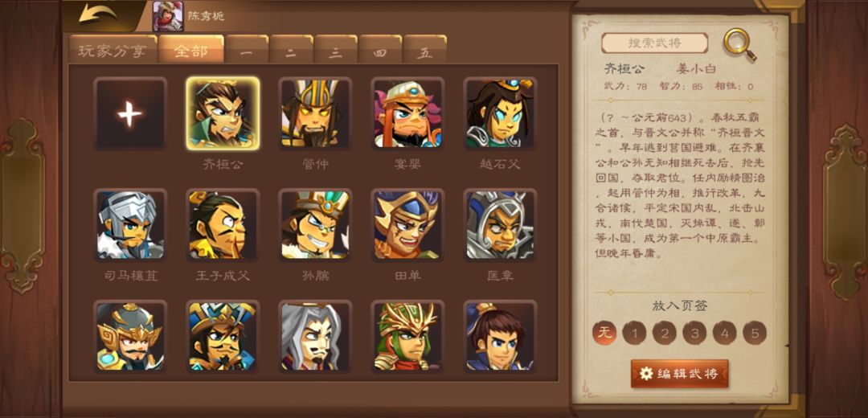Switch to the 三 tab
The width and height of the screenshot is (868, 418).
[x=335, y=50]
